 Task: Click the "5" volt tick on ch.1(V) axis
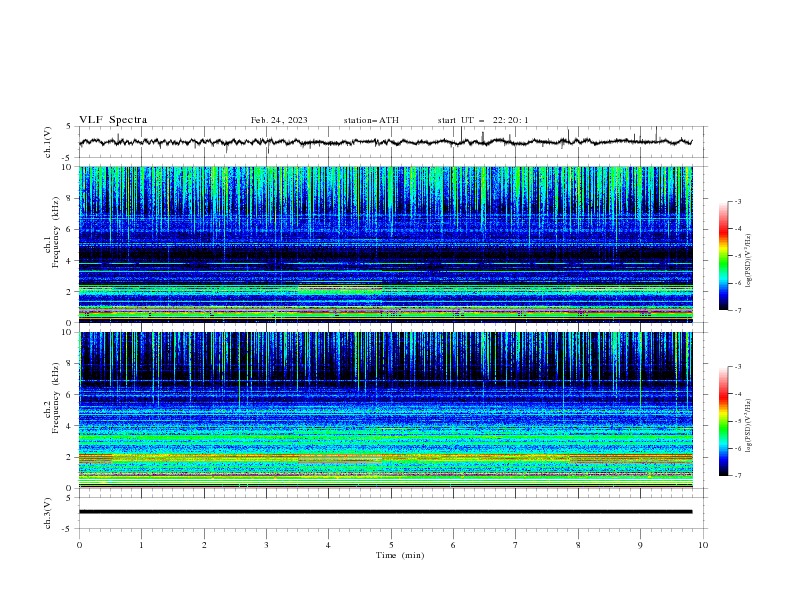(x=69, y=127)
